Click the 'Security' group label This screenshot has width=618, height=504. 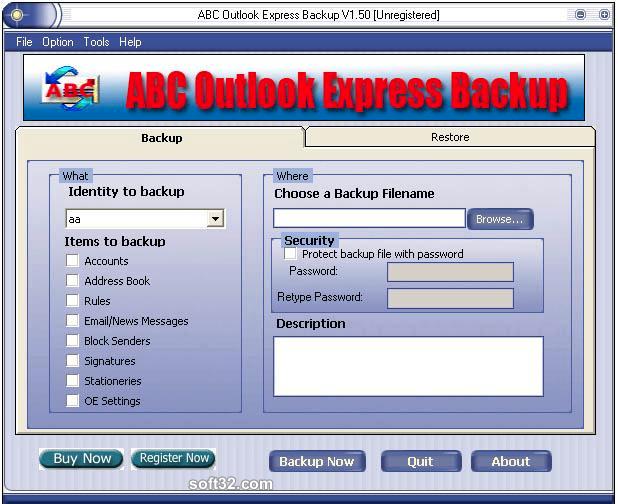(x=309, y=240)
